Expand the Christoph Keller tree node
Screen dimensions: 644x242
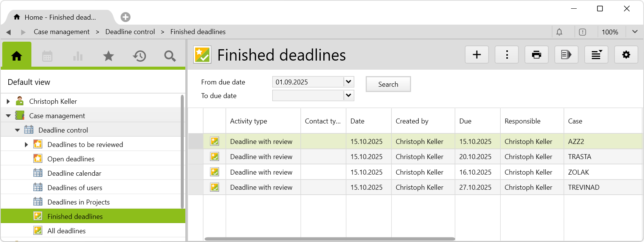(x=8, y=101)
